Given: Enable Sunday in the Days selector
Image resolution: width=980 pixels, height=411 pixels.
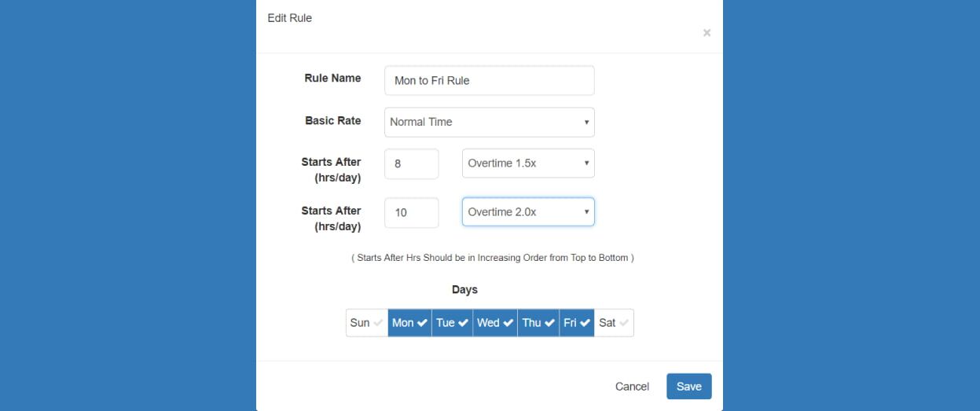Looking at the screenshot, I should 366,323.
